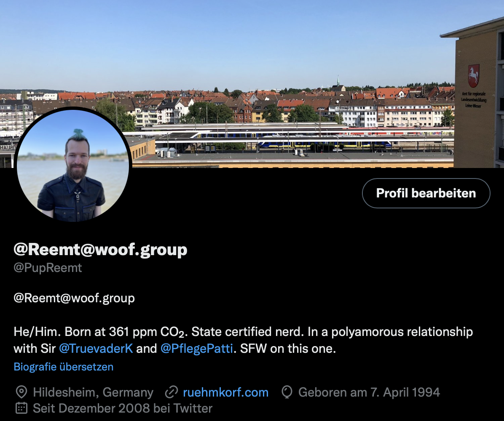The height and width of the screenshot is (421, 504).
Task: Open the @TruevaderK mention in bio
Action: 96,349
